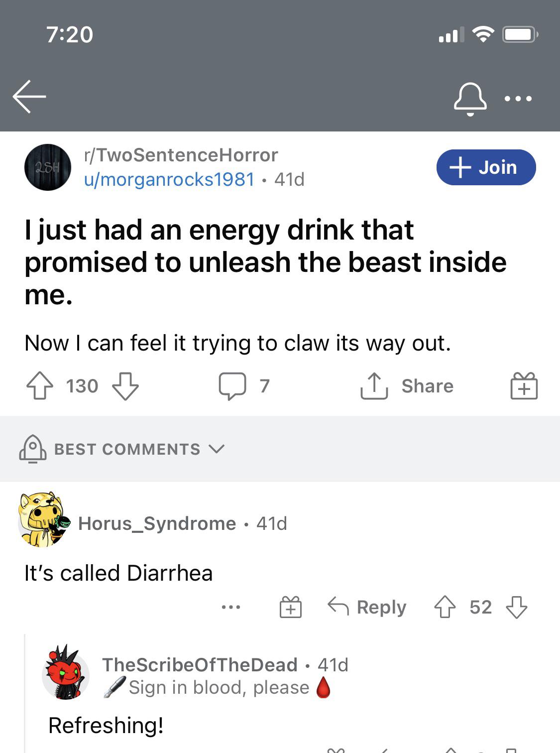Viewport: 560px width, 753px height.
Task: Collapse the TheScribeOfTheDead reply thread
Action: [26, 697]
